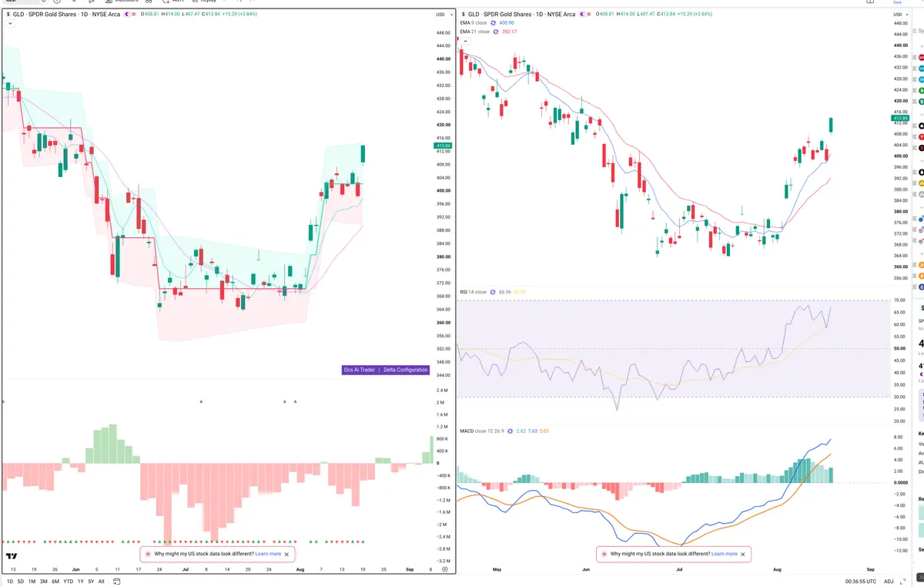The image size is (924, 587).
Task: Select the 5D time range
Action: pos(21,581)
